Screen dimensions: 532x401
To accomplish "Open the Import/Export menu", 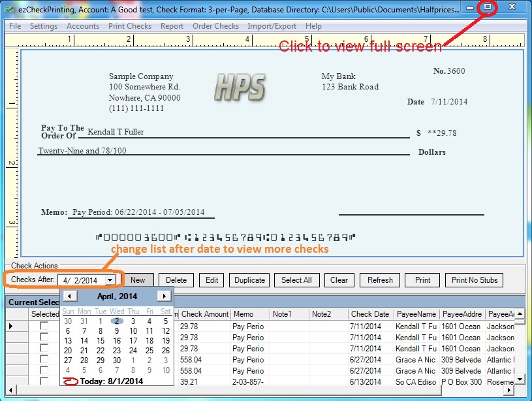I will 272,26.
